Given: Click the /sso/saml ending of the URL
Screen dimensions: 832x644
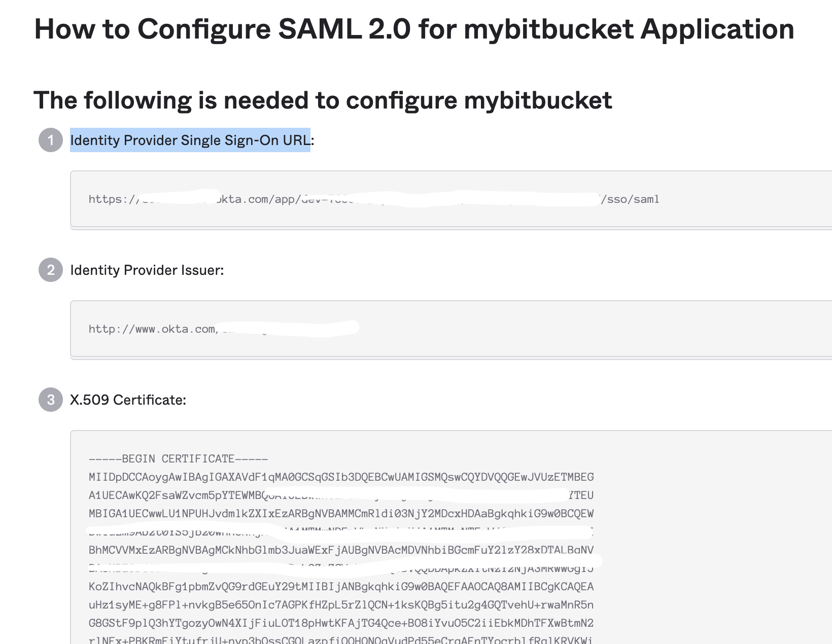Looking at the screenshot, I should (x=630, y=199).
